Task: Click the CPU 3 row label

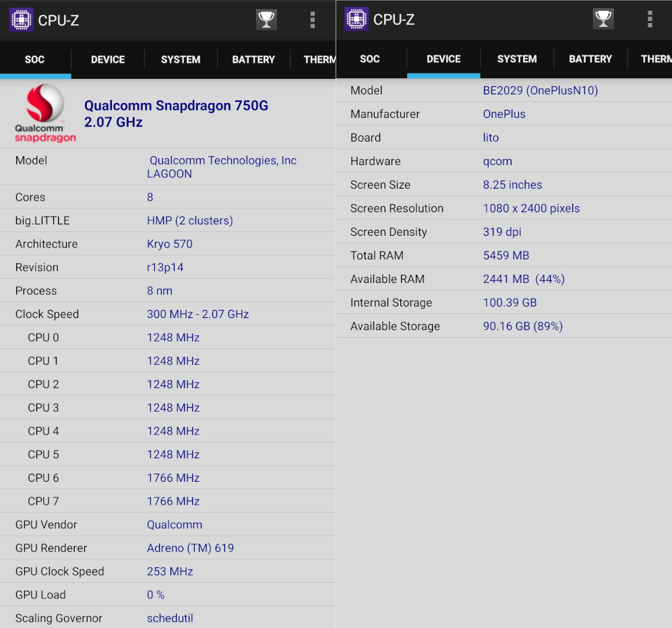Action: pyautogui.click(x=43, y=408)
